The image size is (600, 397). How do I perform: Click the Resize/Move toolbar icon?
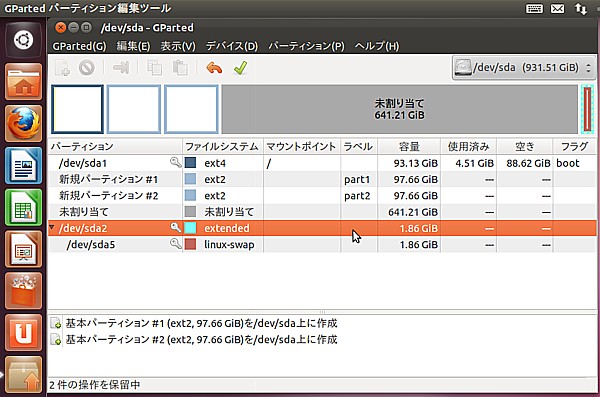click(121, 68)
